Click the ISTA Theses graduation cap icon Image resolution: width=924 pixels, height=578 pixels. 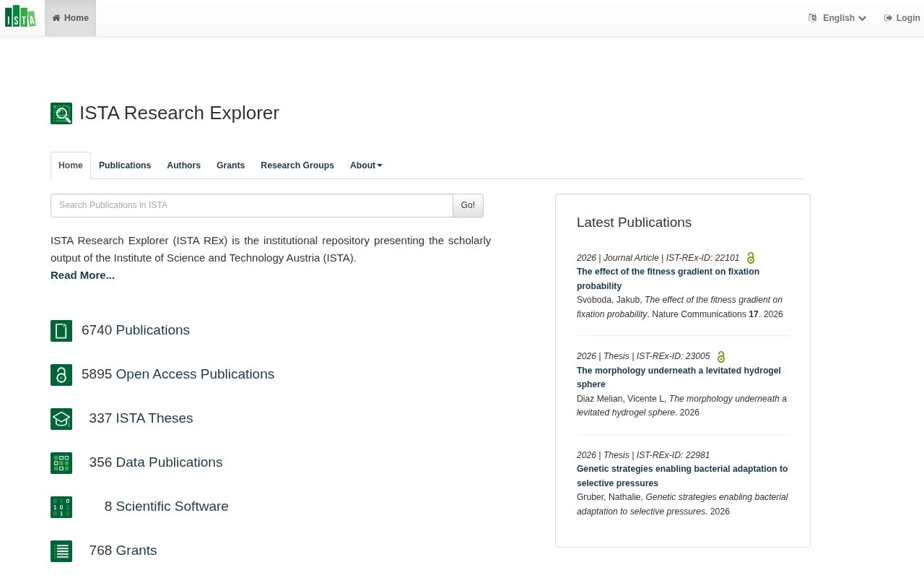(x=61, y=419)
